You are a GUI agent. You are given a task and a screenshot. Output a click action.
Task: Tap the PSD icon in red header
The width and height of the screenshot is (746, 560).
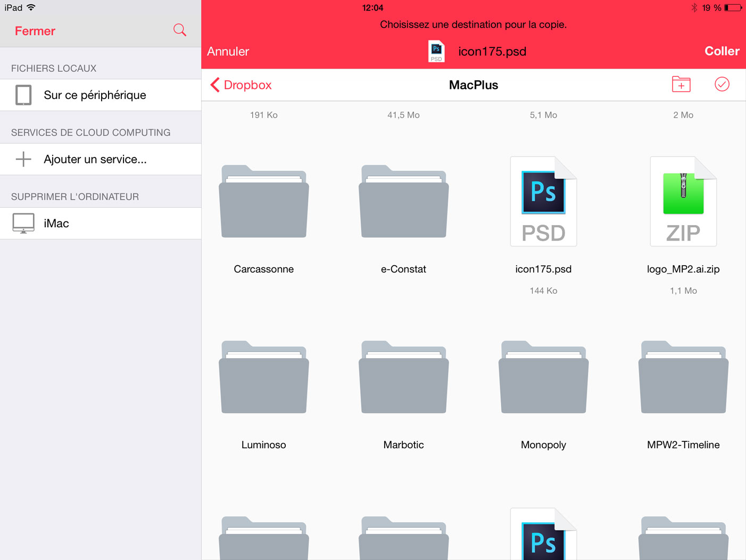[x=436, y=51]
